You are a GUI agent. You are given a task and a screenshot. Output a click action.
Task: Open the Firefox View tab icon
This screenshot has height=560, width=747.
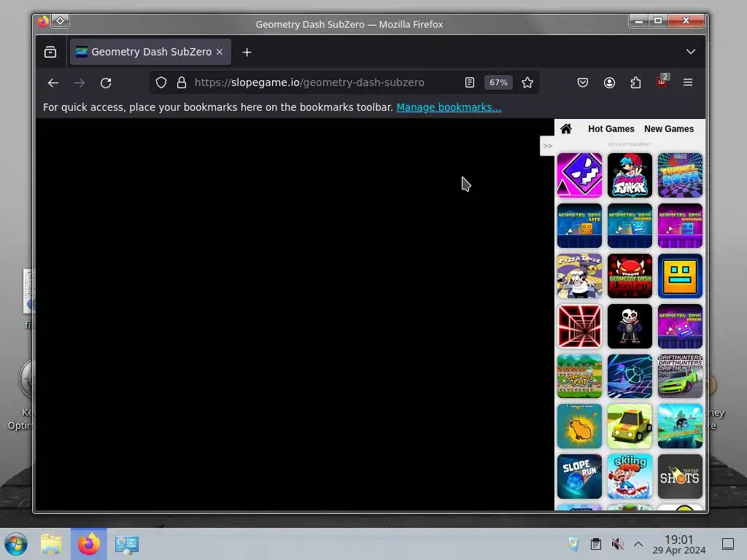click(x=50, y=52)
